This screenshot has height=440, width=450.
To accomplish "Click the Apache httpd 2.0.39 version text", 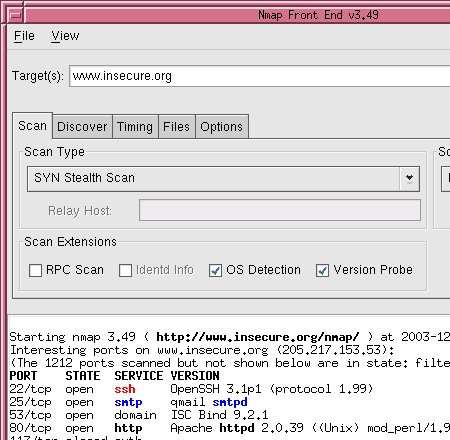I will (x=237, y=428).
